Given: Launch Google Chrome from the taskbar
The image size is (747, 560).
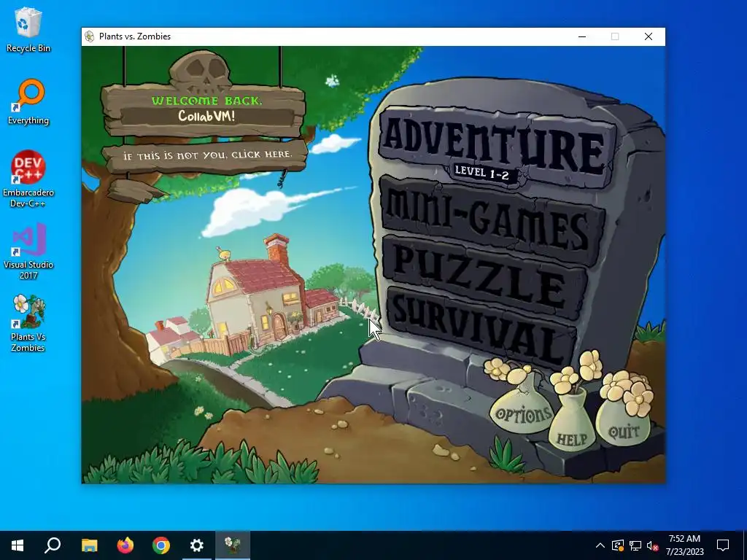Looking at the screenshot, I should pos(161,545).
